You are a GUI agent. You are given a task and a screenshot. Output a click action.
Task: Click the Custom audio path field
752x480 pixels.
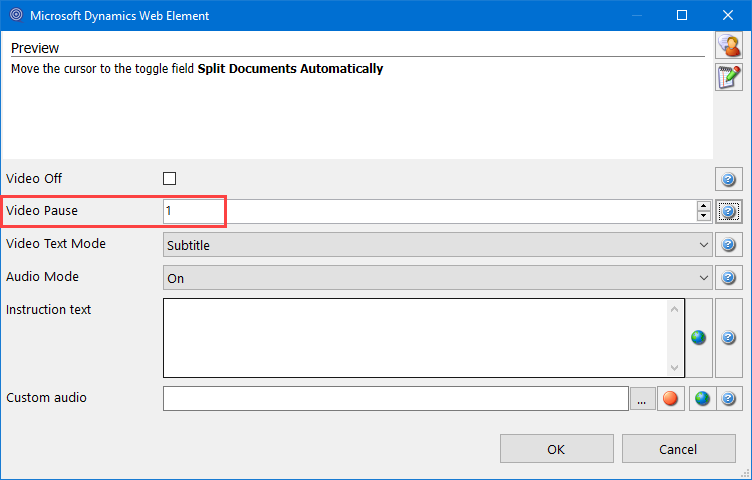[x=396, y=398]
